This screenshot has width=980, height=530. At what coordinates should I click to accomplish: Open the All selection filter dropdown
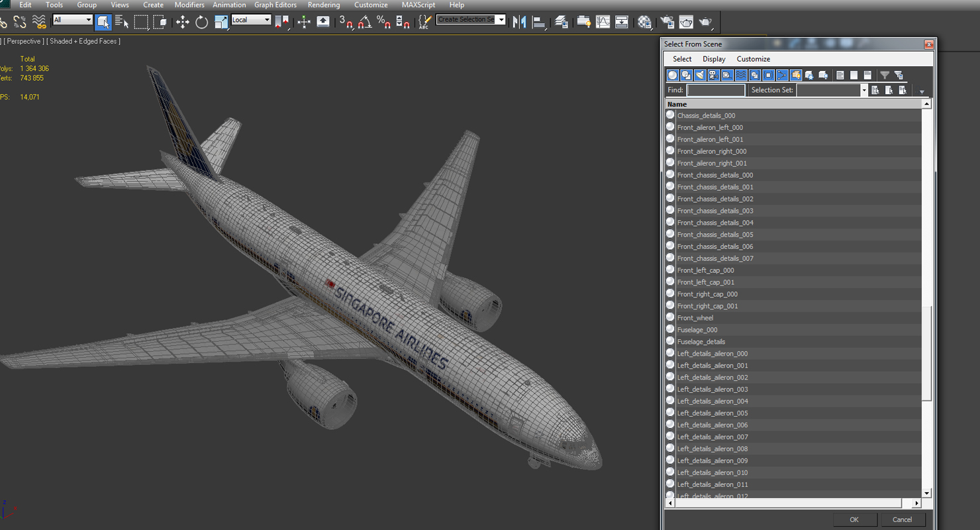point(72,20)
